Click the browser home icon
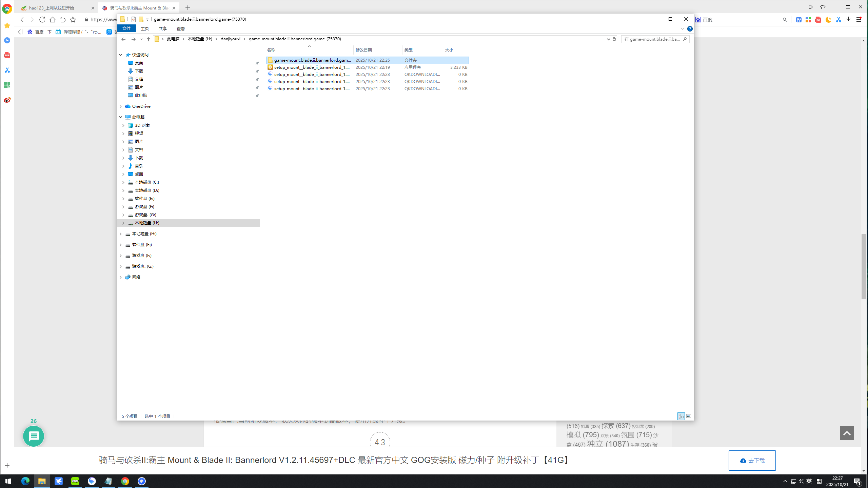The image size is (868, 488). coord(53,20)
